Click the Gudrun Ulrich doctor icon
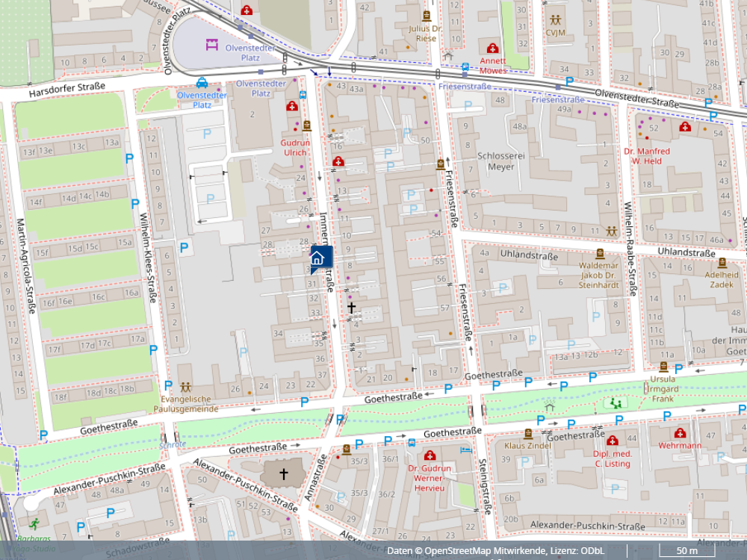 pyautogui.click(x=292, y=107)
